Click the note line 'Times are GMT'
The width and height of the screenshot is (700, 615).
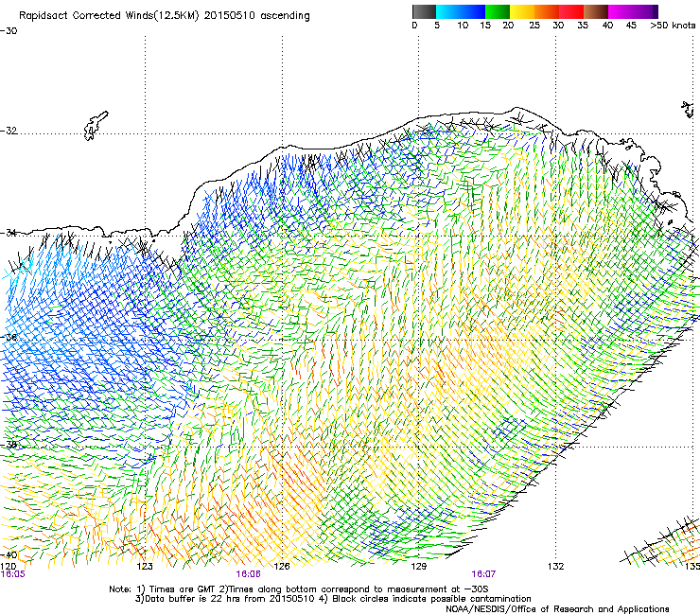coord(183,589)
